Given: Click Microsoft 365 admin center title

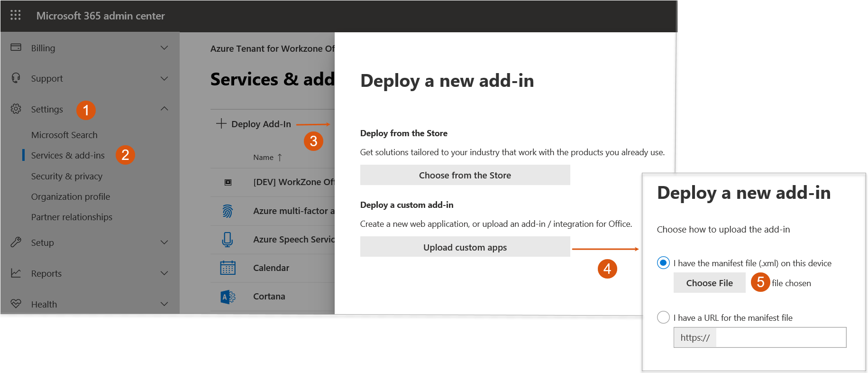Looking at the screenshot, I should [x=101, y=16].
